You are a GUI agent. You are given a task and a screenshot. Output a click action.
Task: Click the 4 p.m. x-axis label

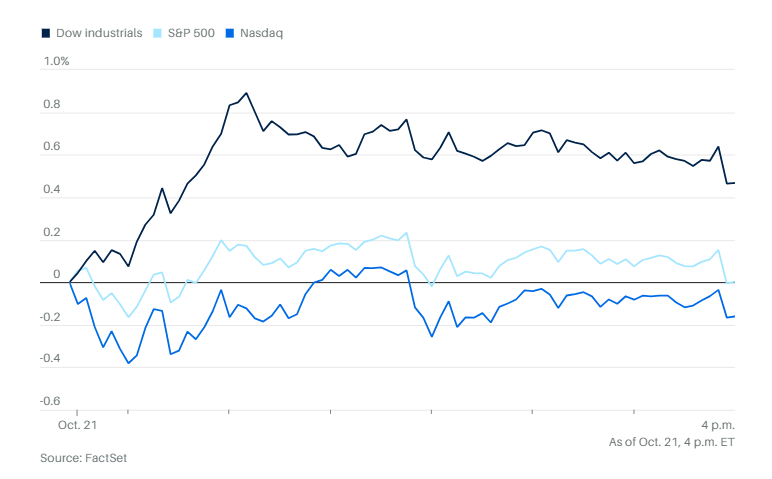pos(717,424)
